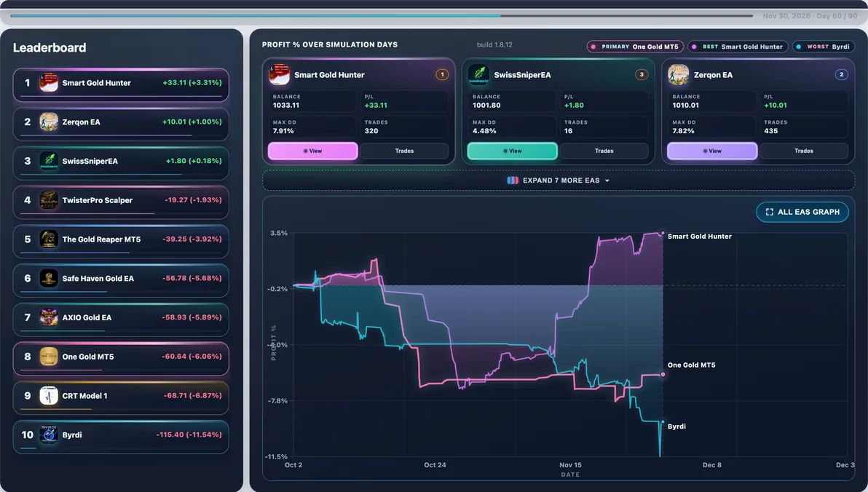Toggle View for SwissSniperEA card

(512, 151)
